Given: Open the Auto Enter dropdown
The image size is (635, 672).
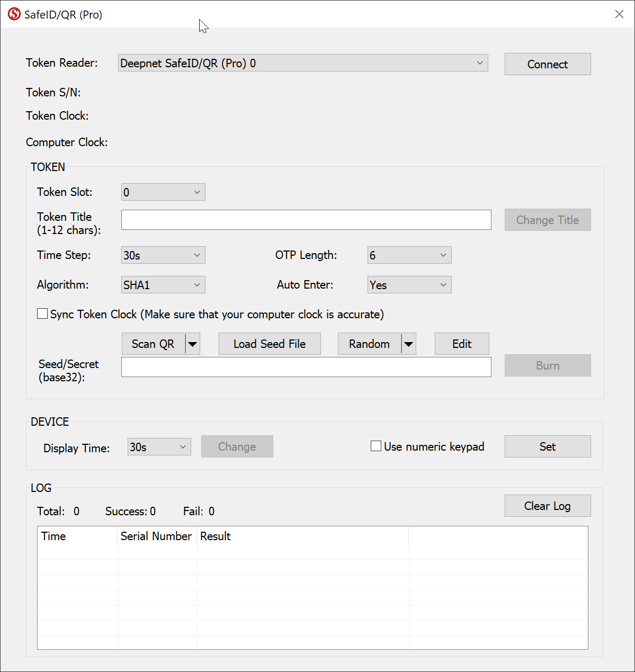Looking at the screenshot, I should point(409,285).
